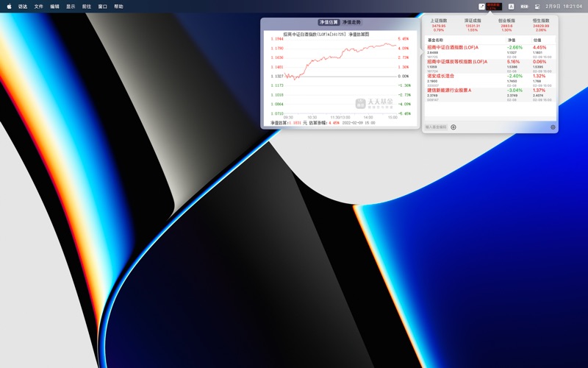Click the 1.37% estimate cell in fund list
The image size is (588, 368).
[x=539, y=90]
